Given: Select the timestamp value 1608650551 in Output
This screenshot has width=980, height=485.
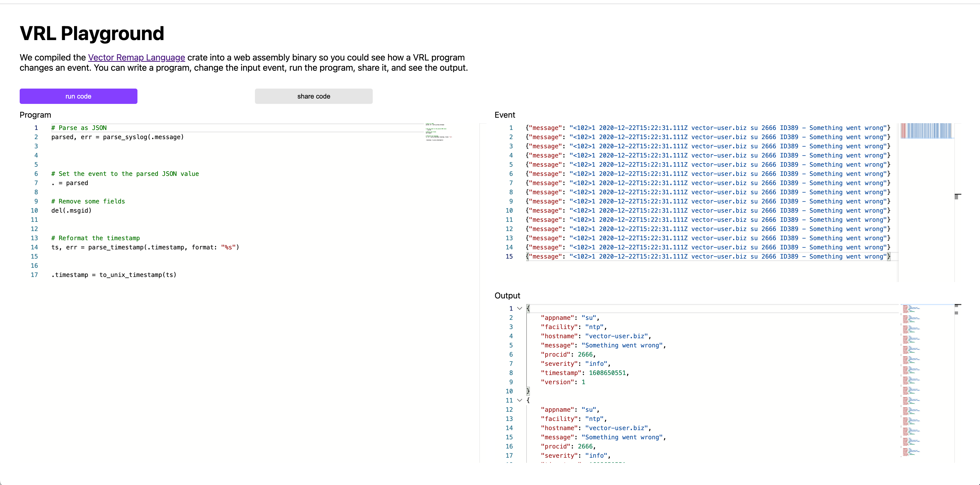Looking at the screenshot, I should 608,373.
